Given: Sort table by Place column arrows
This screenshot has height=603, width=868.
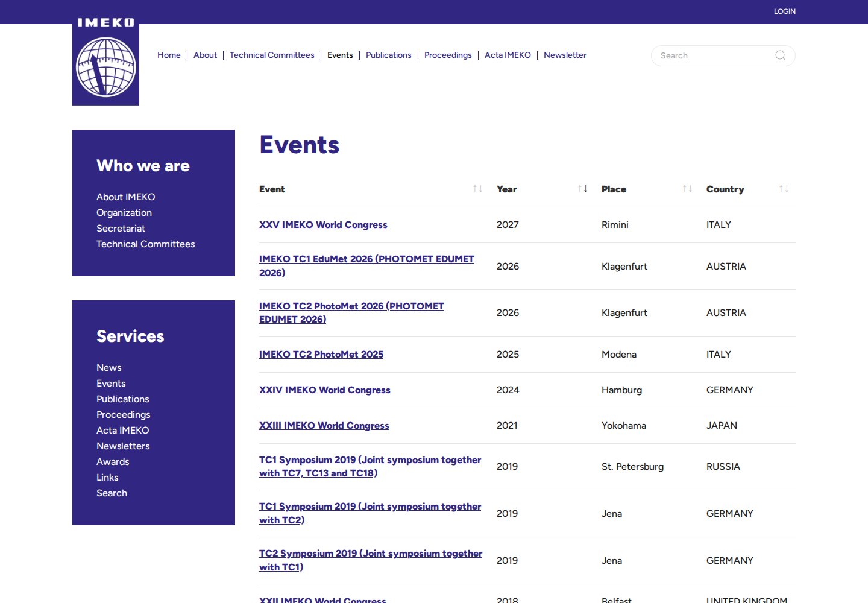Looking at the screenshot, I should (x=687, y=189).
